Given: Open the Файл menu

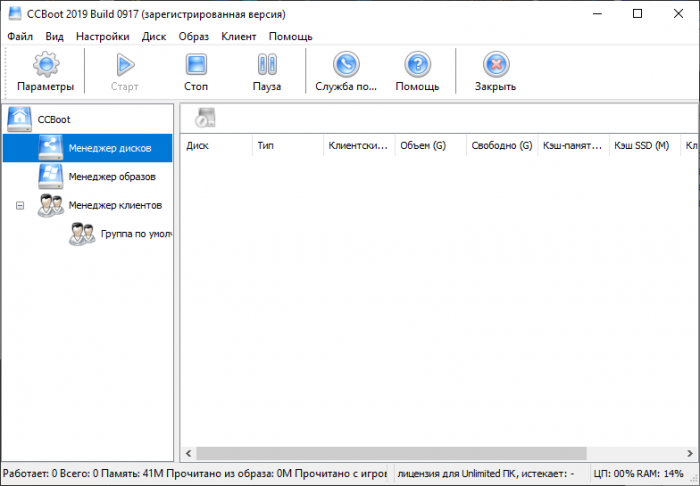Looking at the screenshot, I should coord(20,36).
